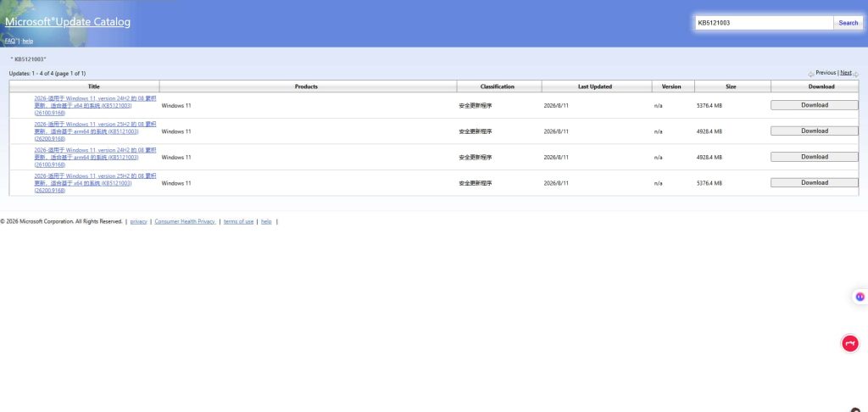The height and width of the screenshot is (412, 868).
Task: Click '安全更新程序' in the 25H2 arm64 row
Action: tap(475, 131)
